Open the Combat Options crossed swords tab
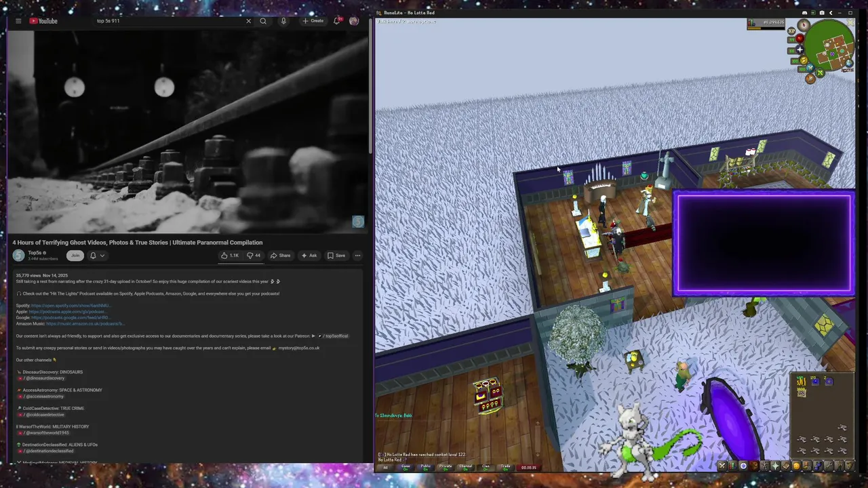 (x=722, y=466)
